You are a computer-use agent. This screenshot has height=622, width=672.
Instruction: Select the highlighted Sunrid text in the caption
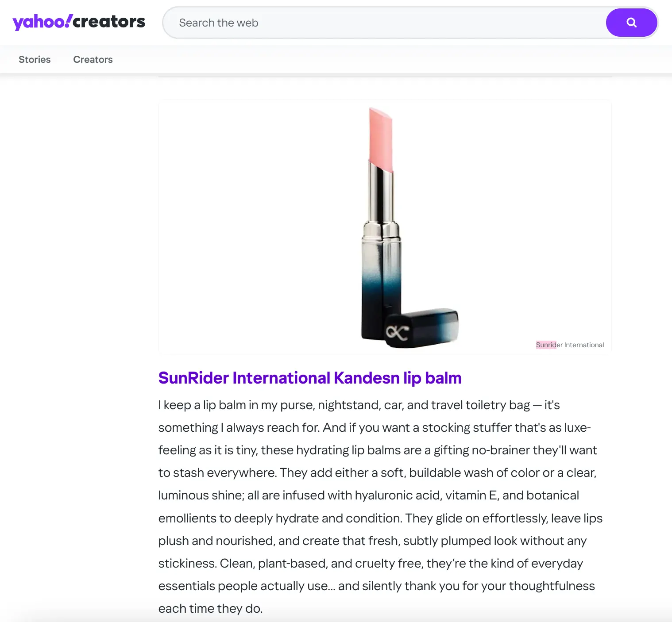pyautogui.click(x=545, y=345)
